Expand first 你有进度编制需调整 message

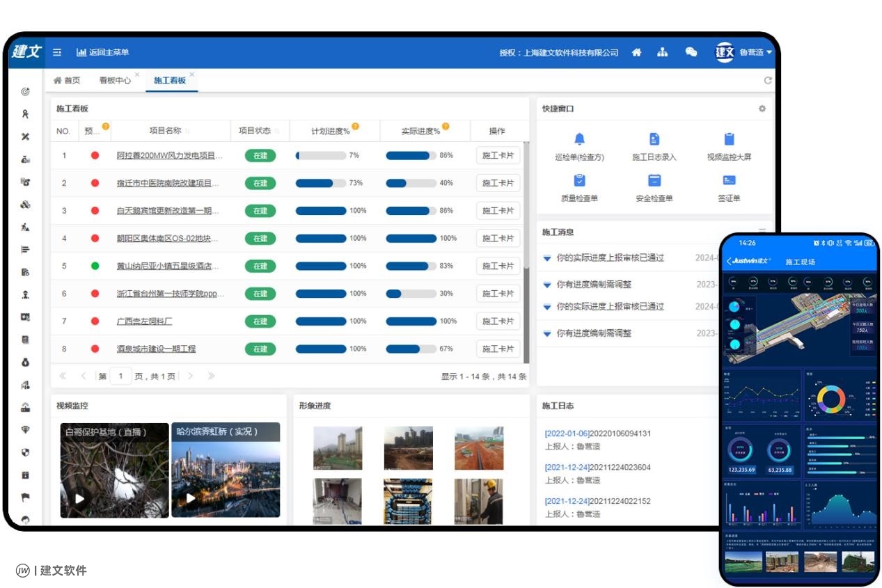click(547, 285)
